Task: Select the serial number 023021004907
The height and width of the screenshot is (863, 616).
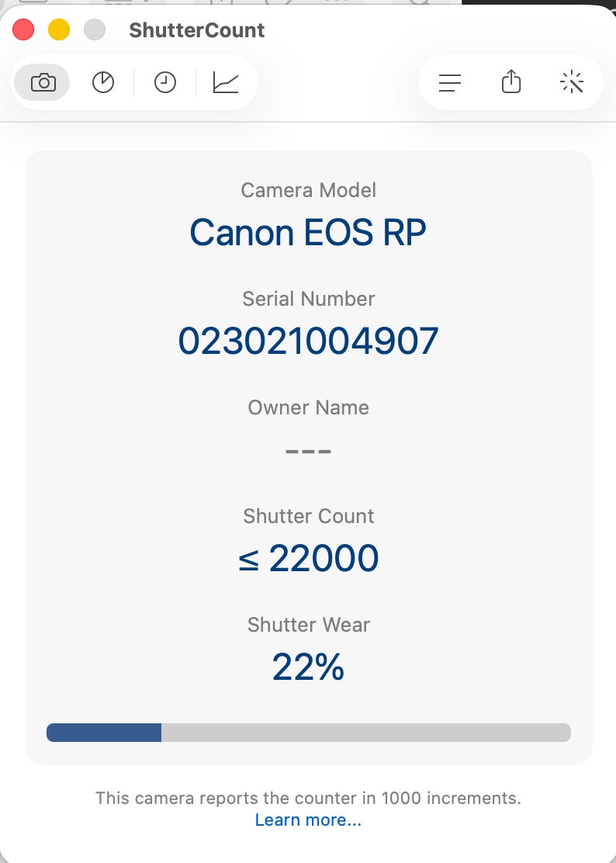Action: [308, 341]
